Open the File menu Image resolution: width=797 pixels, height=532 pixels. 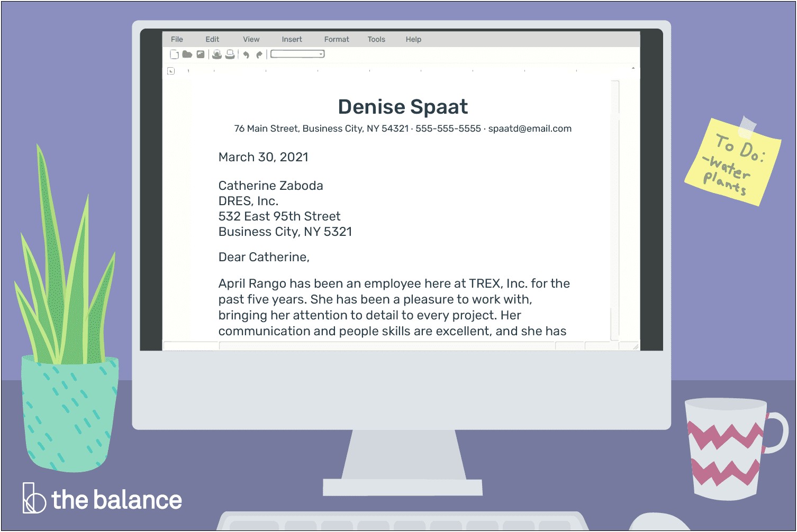click(177, 39)
